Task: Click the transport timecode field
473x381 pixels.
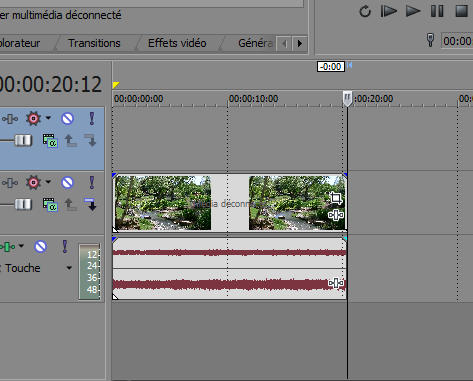Action: [x=457, y=41]
